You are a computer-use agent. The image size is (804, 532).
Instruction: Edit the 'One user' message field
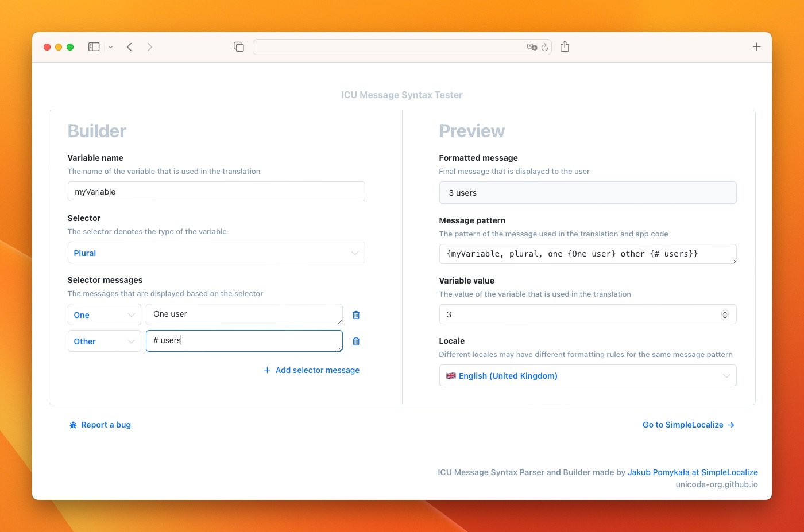(x=244, y=314)
